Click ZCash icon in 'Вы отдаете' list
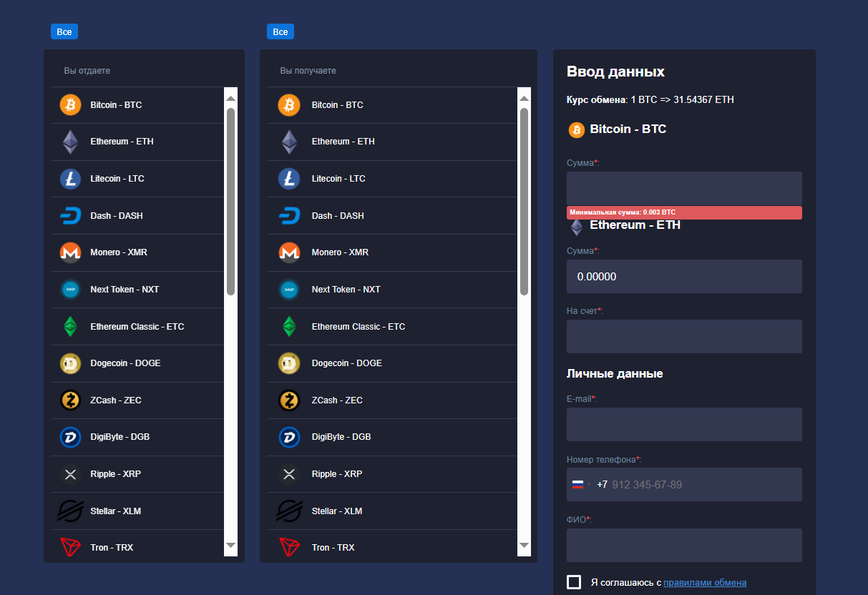The width and height of the screenshot is (868, 595). (70, 400)
